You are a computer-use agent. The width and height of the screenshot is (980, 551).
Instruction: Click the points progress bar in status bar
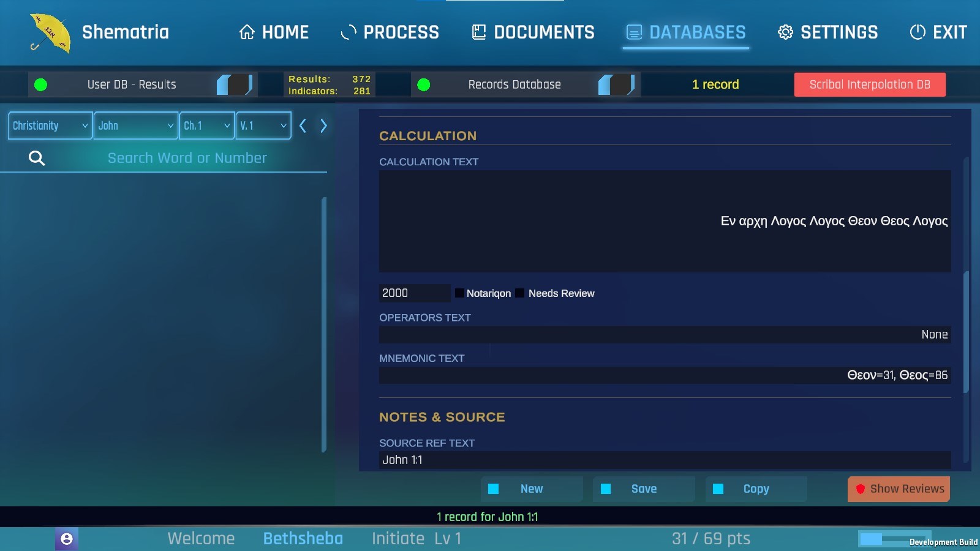click(x=894, y=539)
